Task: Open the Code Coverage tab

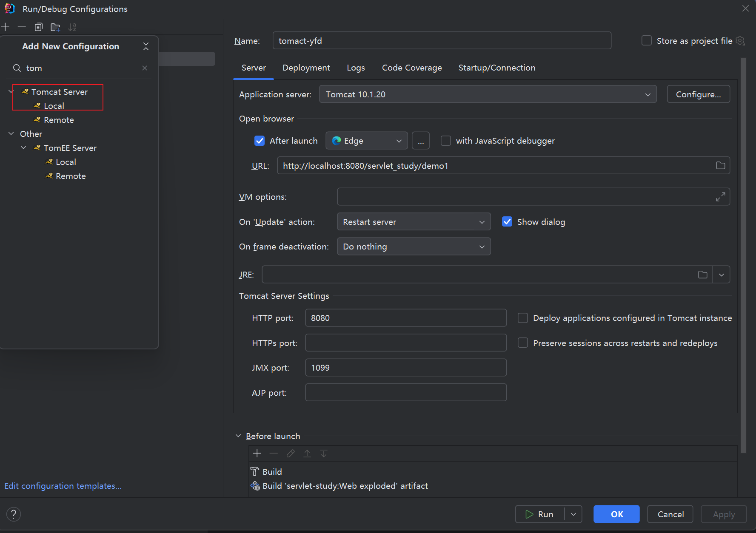Action: (412, 68)
